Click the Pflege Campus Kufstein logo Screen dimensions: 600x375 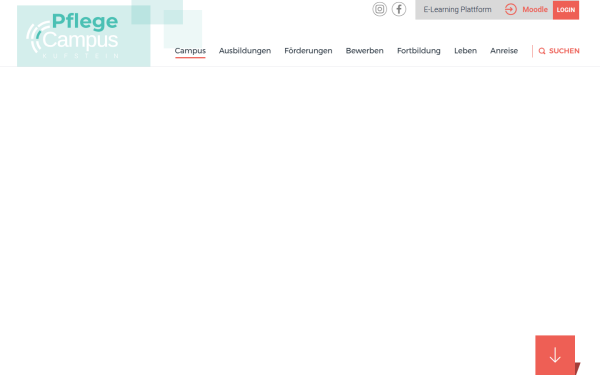tap(84, 36)
